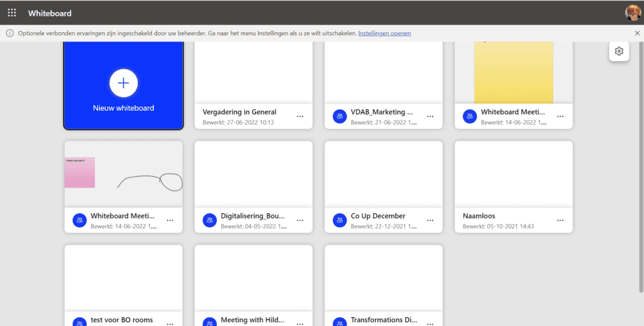Open the Digitalisering_Bou board thumbnail

(x=253, y=174)
